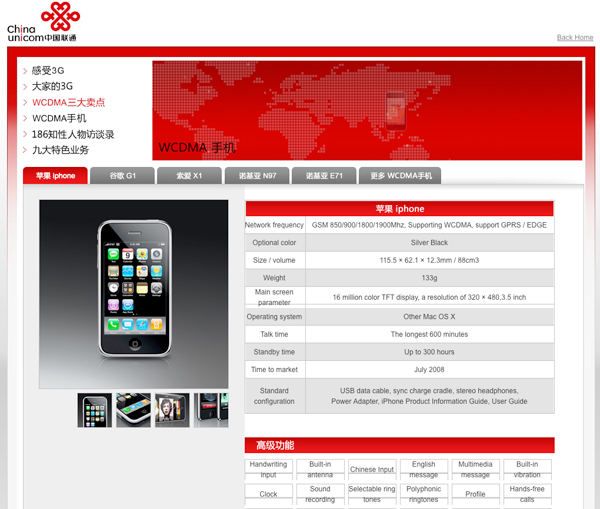Click the English message feature cell

click(x=424, y=469)
